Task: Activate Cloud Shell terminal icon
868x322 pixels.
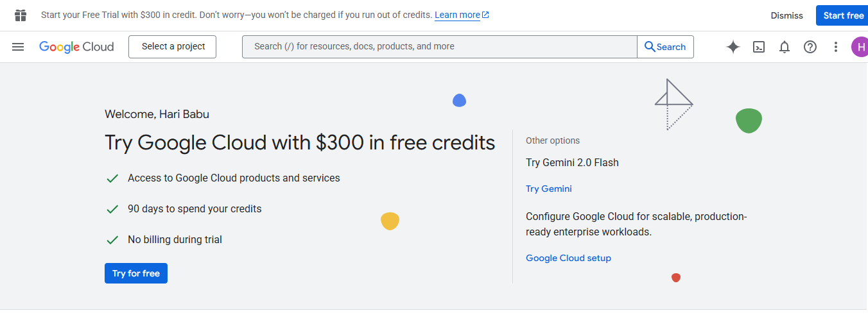Action: click(x=759, y=47)
